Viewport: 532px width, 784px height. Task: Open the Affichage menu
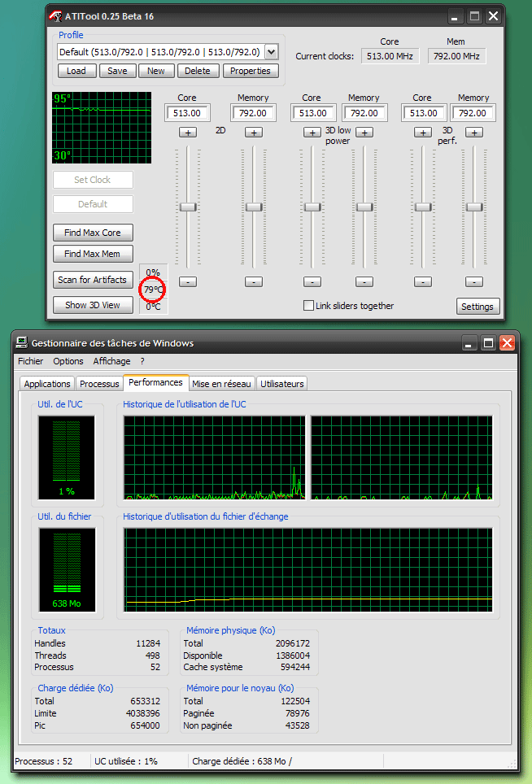[111, 361]
